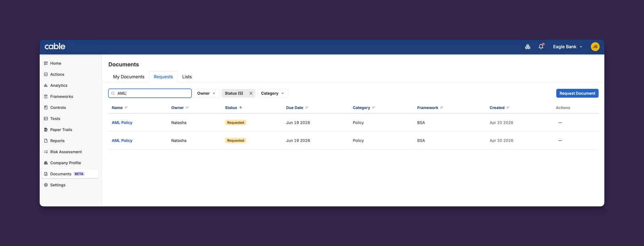Screen dimensions: 644x246
Task: Click Requested badge in first row
Action: pyautogui.click(x=235, y=123)
